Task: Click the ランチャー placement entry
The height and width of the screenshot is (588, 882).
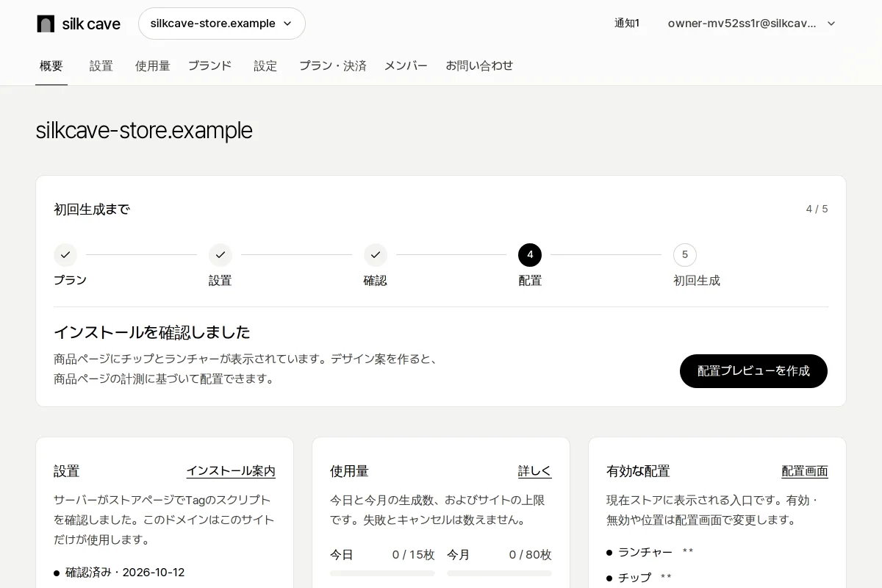Action: tap(645, 552)
